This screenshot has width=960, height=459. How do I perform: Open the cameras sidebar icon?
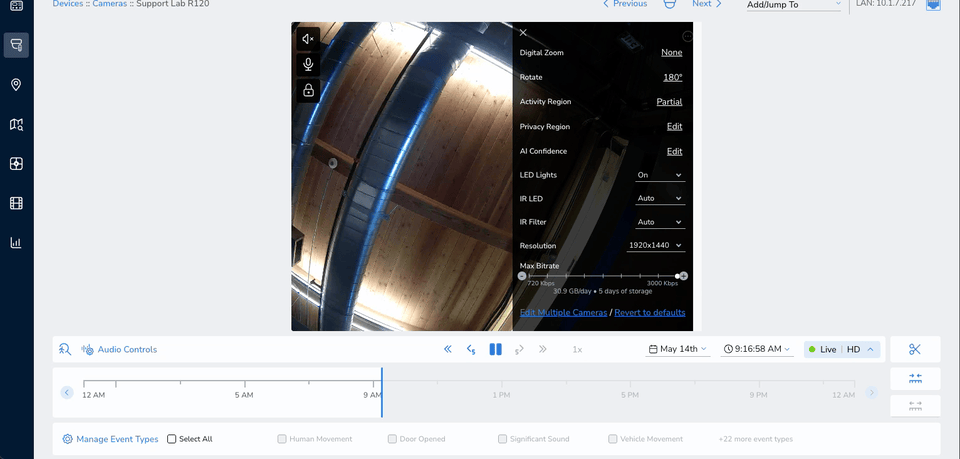pyautogui.click(x=17, y=45)
